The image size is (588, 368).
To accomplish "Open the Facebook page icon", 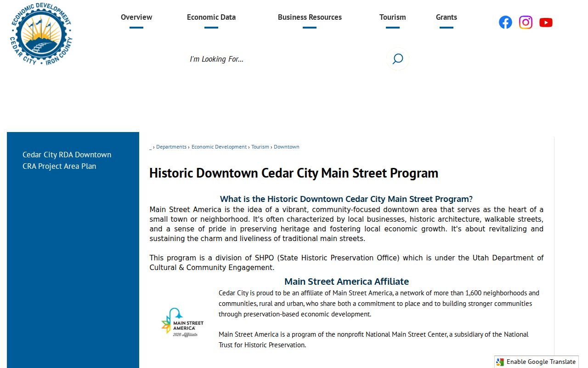I will point(505,22).
